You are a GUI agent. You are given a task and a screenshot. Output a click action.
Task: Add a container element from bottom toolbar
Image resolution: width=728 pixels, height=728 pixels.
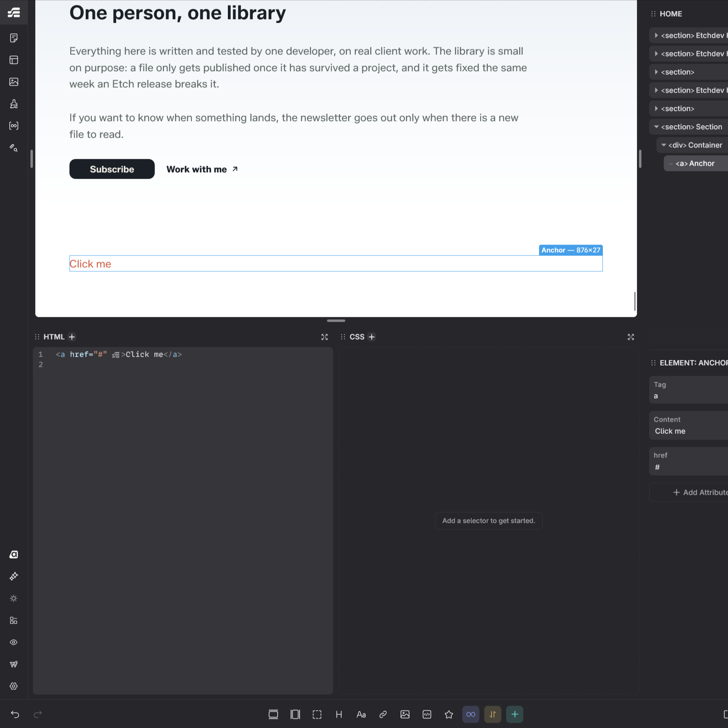pyautogui.click(x=295, y=714)
